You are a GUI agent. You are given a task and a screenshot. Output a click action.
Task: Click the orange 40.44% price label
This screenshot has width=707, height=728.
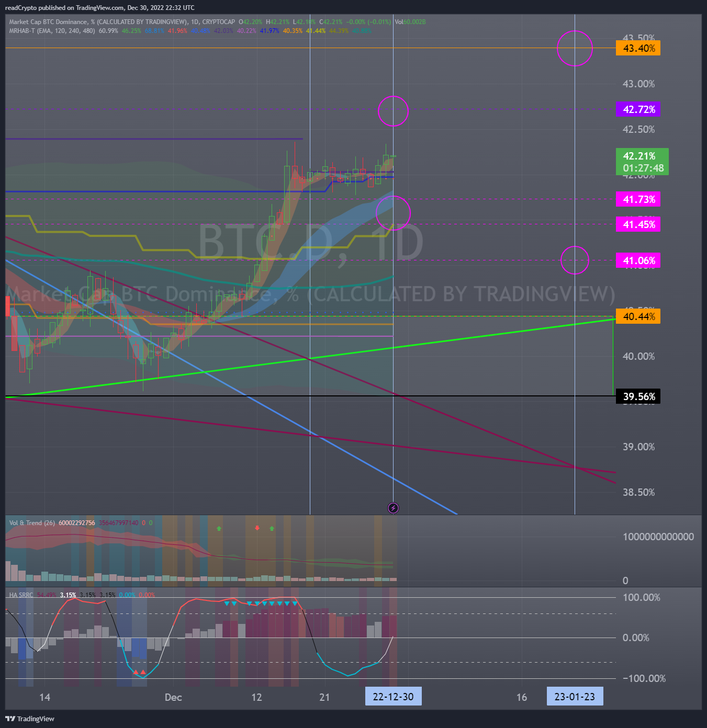click(x=638, y=316)
